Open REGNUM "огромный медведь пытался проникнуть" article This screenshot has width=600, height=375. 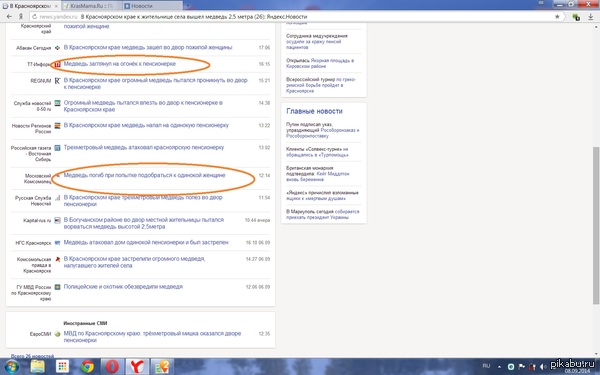pos(155,83)
